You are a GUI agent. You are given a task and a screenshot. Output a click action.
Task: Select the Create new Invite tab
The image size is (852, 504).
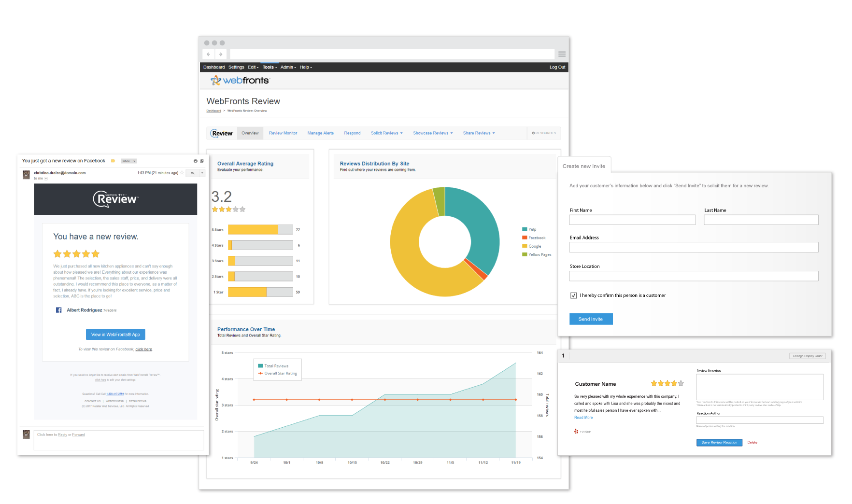click(x=584, y=166)
